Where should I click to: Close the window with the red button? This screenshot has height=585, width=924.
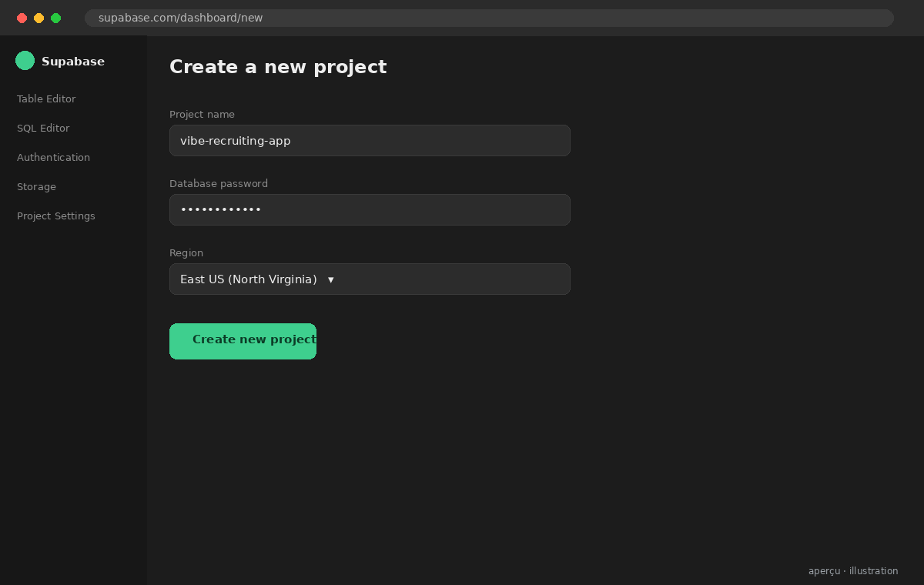pyautogui.click(x=22, y=18)
